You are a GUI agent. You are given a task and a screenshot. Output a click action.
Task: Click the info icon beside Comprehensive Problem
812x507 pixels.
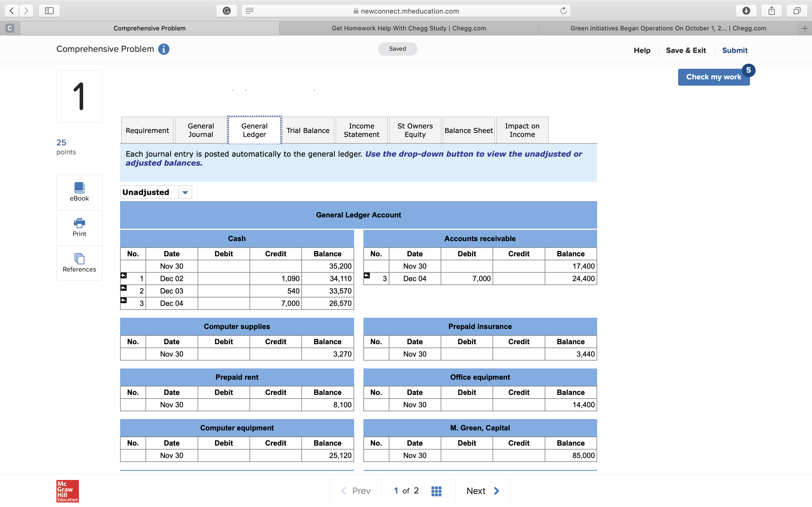tap(164, 49)
